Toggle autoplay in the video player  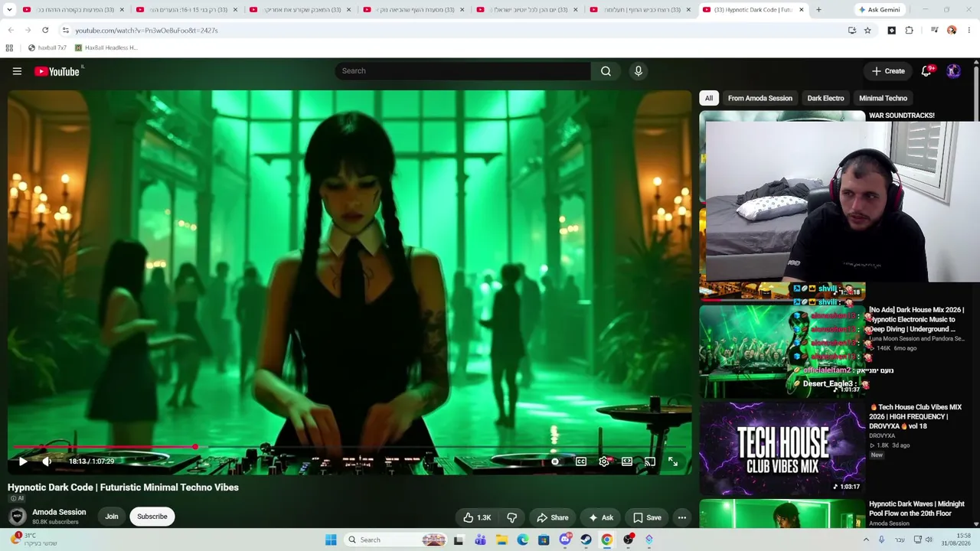point(555,461)
